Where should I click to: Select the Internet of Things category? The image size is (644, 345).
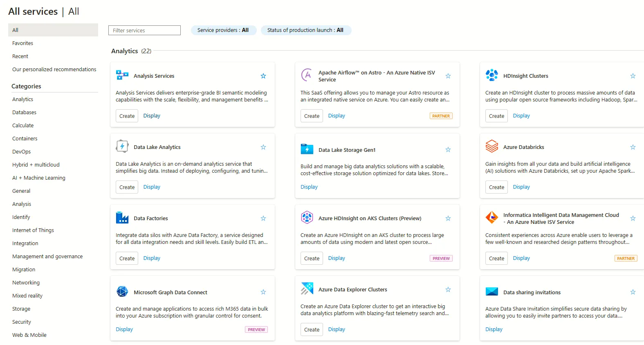coord(33,230)
